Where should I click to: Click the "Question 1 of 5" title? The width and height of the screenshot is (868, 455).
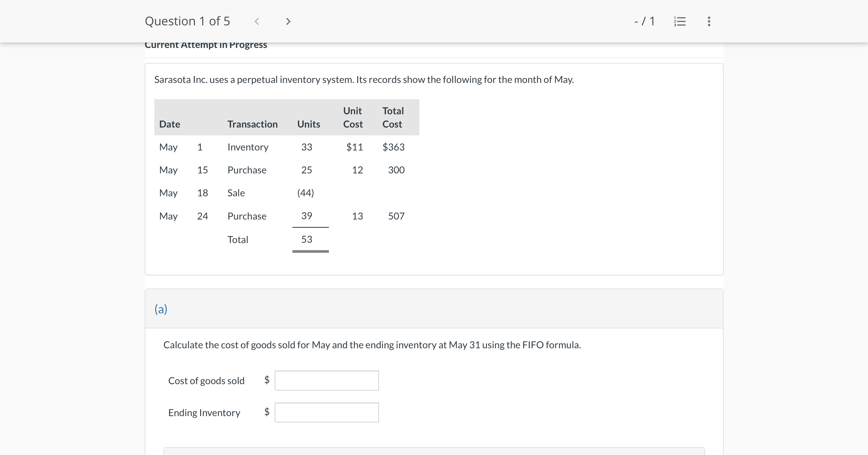pyautogui.click(x=187, y=21)
